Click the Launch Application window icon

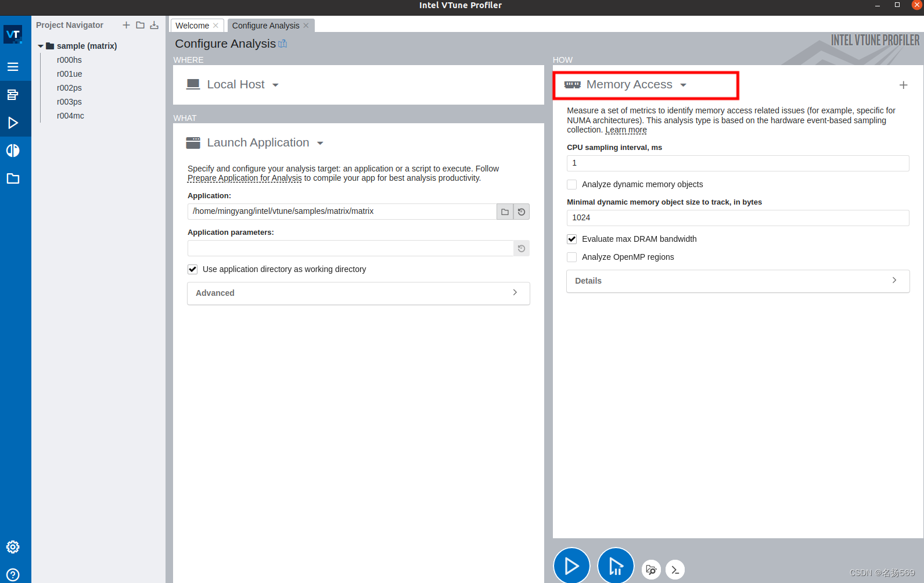pyautogui.click(x=193, y=142)
